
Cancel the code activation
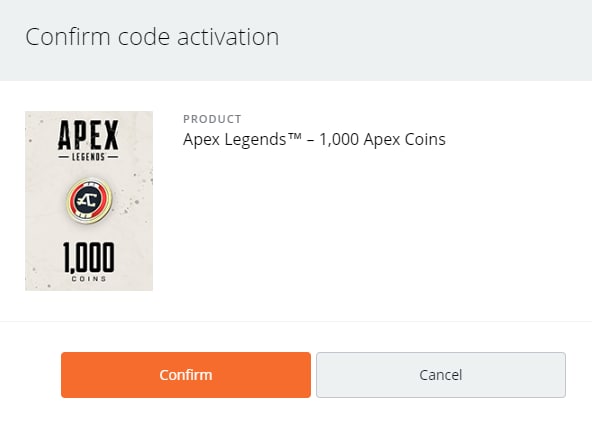[441, 375]
